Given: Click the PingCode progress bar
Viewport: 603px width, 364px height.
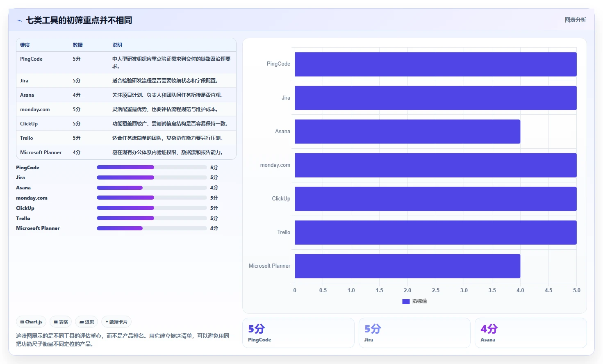Looking at the screenshot, I should [x=152, y=167].
